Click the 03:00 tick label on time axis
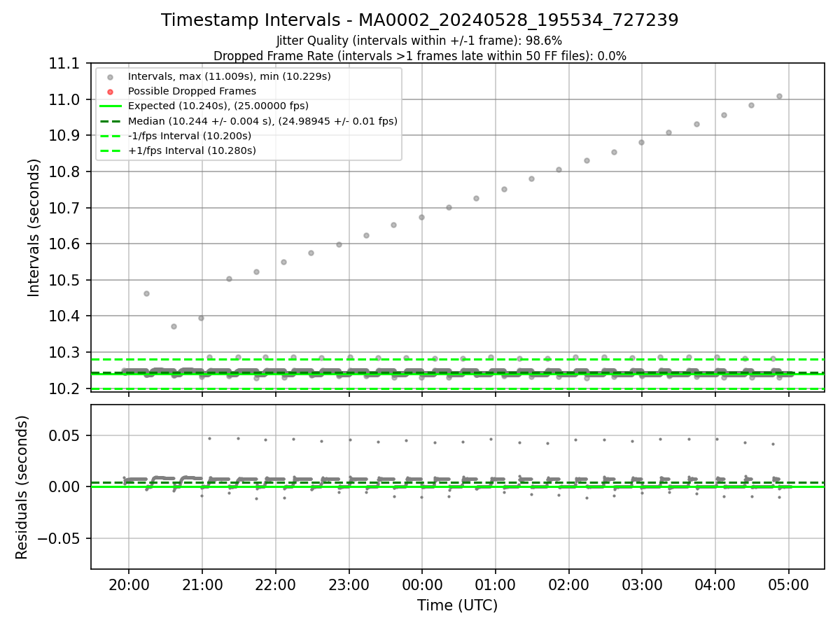Viewport: 840px width, 630px height. click(x=642, y=584)
